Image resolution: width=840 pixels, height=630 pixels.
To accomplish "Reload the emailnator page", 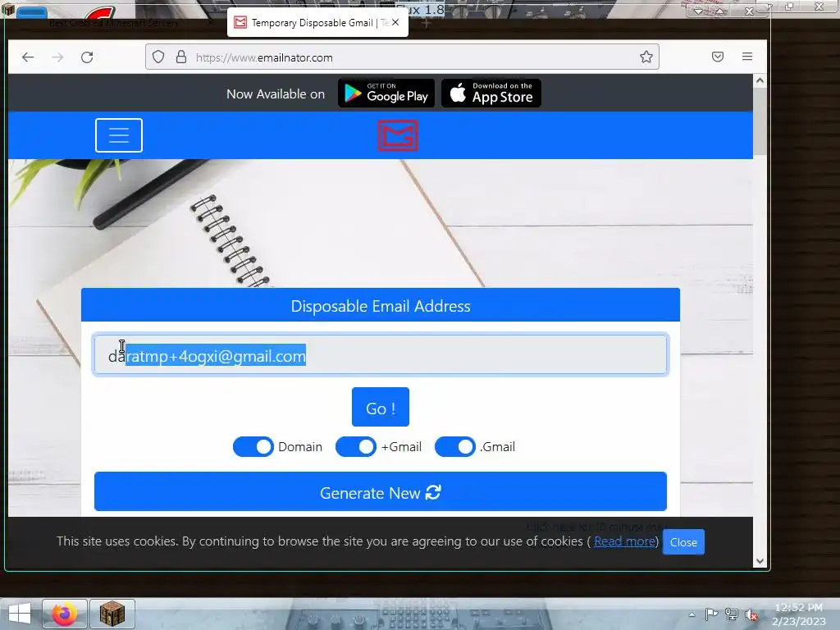I will (x=87, y=57).
